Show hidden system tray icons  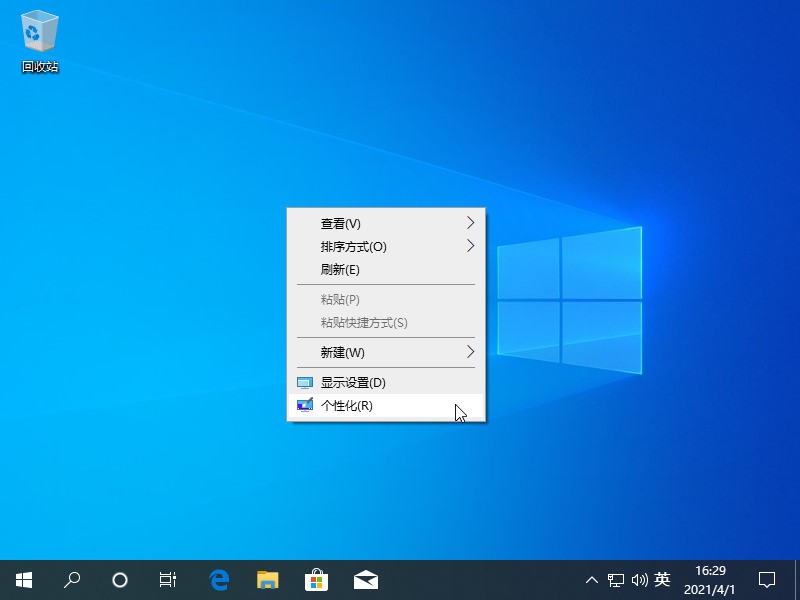point(592,579)
